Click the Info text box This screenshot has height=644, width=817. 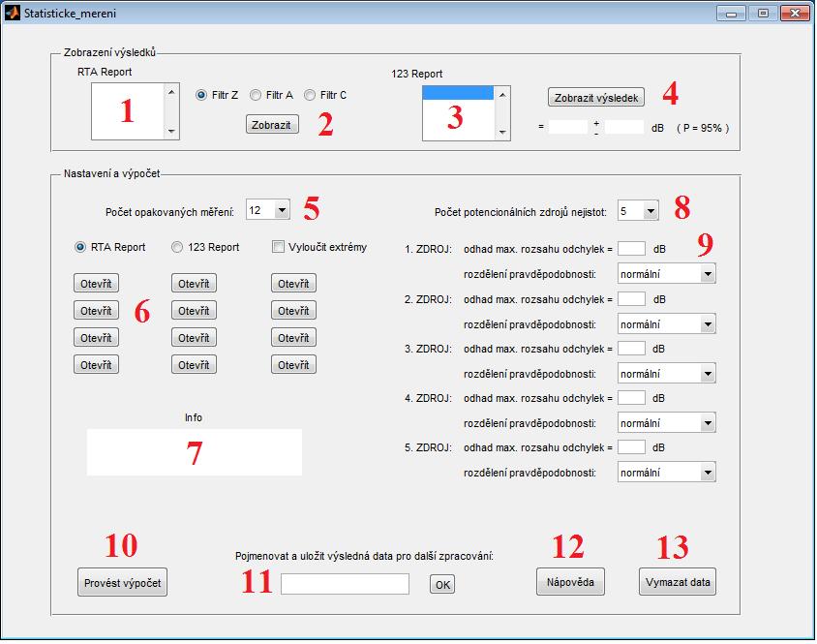pos(195,452)
